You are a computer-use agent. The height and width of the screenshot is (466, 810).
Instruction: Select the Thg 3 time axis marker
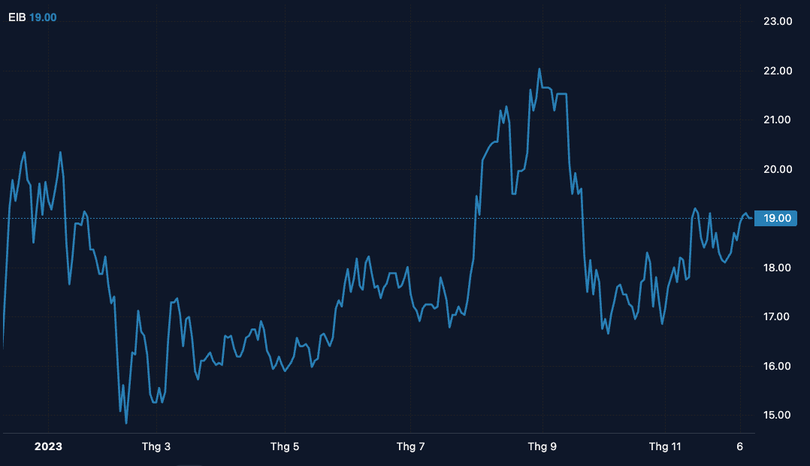click(155, 446)
